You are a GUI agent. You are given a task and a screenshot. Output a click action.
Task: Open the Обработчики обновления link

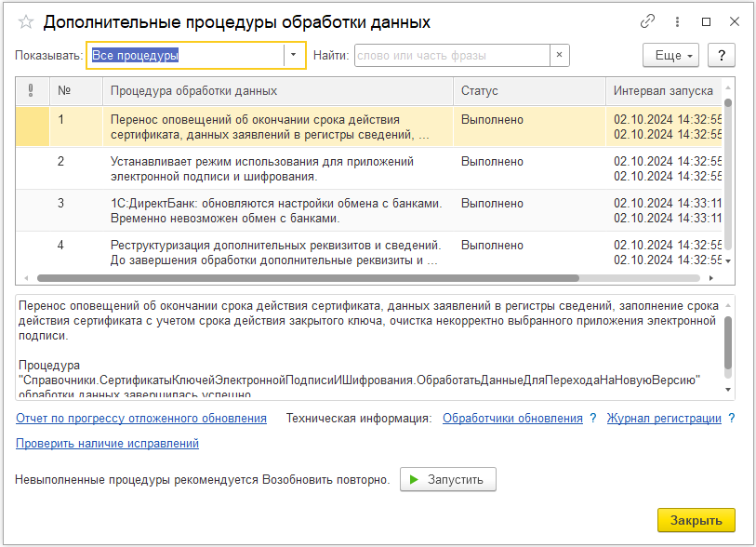pyautogui.click(x=512, y=419)
